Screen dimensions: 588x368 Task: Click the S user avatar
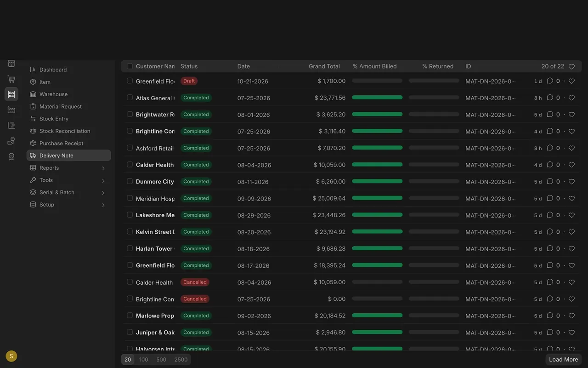coord(11,356)
